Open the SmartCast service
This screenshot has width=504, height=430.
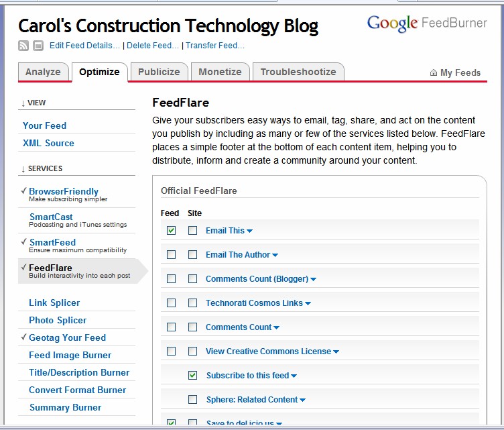51,217
